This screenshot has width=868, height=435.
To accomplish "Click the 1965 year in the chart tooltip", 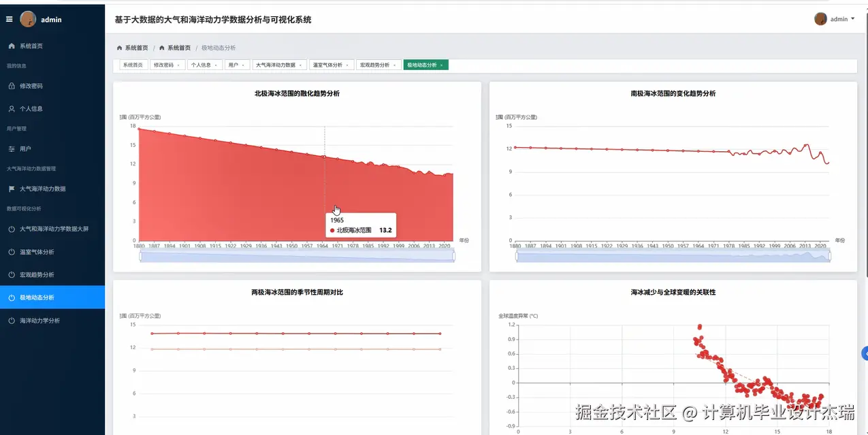I will (337, 220).
